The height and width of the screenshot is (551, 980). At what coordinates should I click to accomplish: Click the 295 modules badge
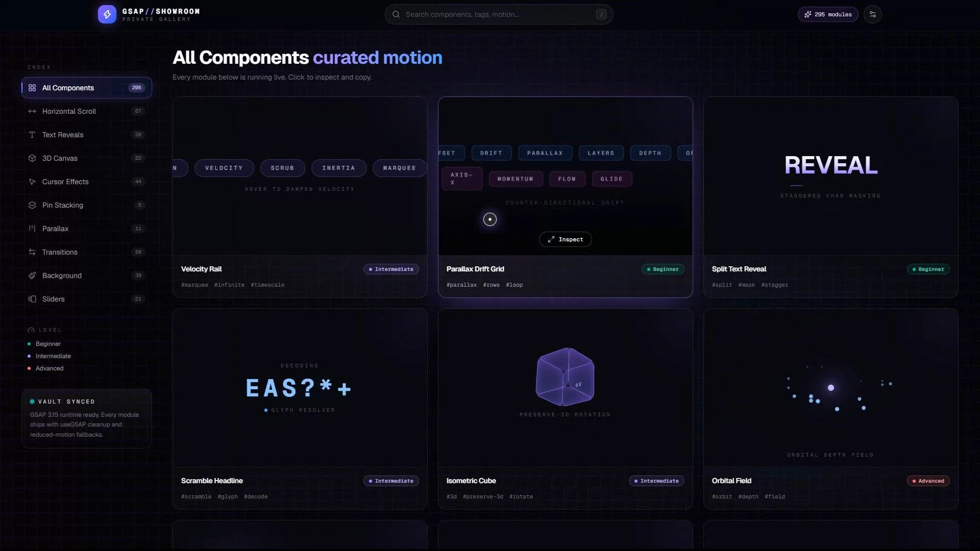828,14
